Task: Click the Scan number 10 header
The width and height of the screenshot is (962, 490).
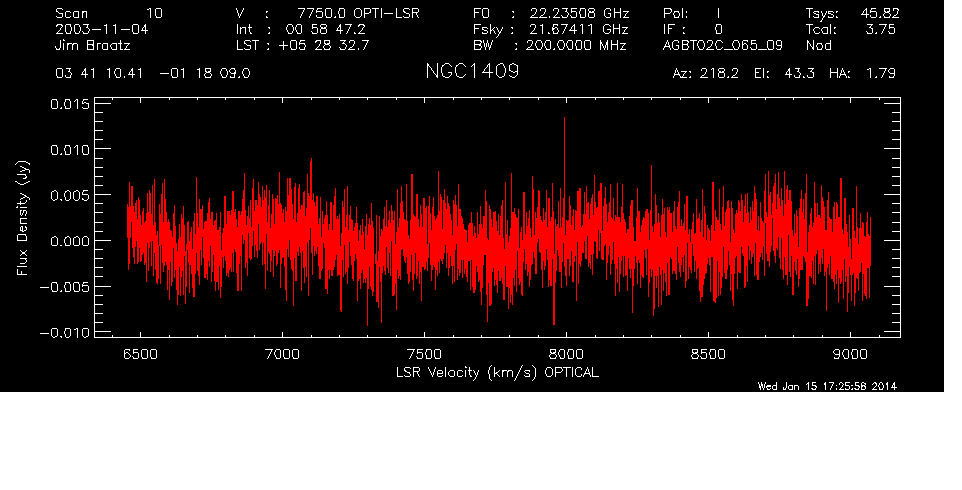Action: click(110, 13)
